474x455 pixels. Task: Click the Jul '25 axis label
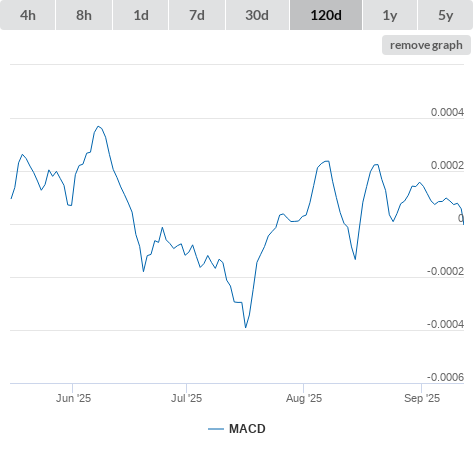[186, 398]
